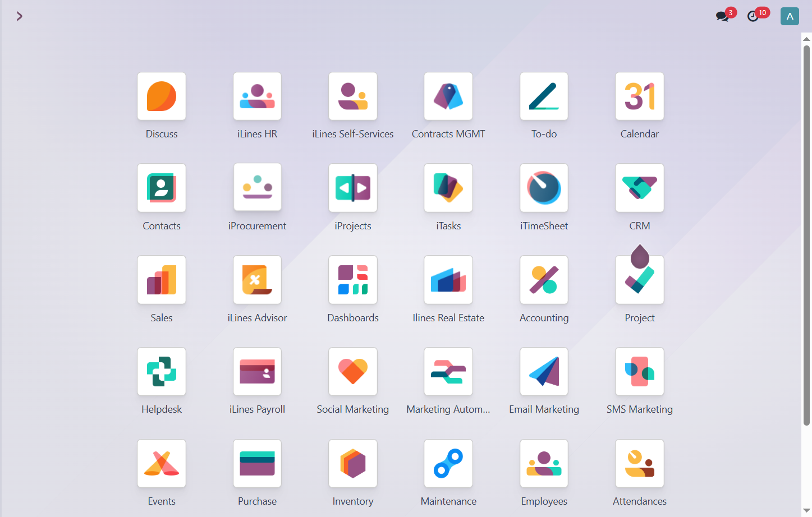Image resolution: width=812 pixels, height=517 pixels.
Task: Open iLines Payroll app
Action: 257,372
